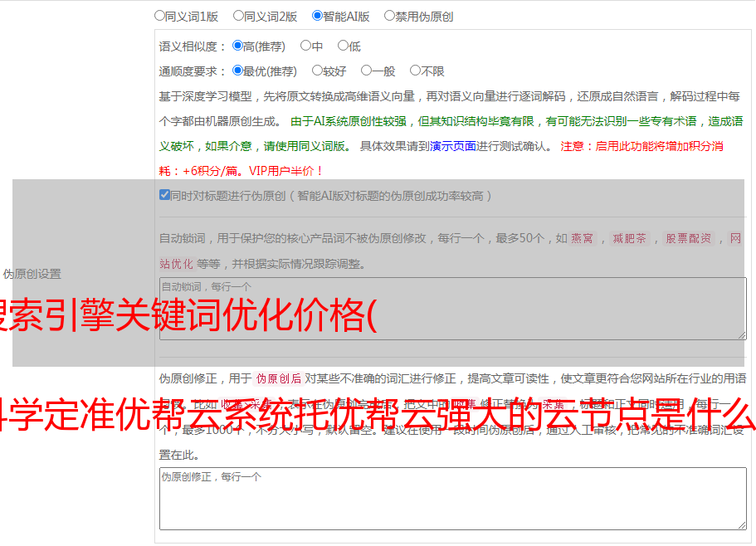Choose 不限 for 通顺度要求

pyautogui.click(x=415, y=71)
